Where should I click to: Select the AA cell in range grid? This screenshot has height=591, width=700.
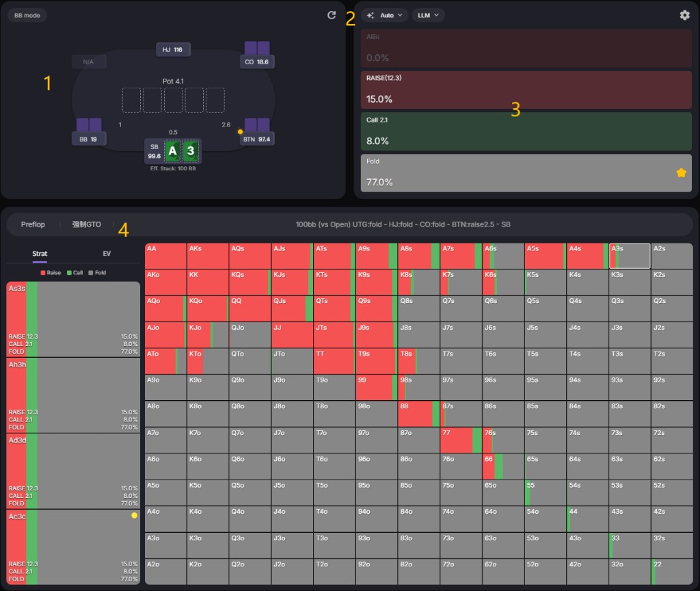[x=165, y=256]
